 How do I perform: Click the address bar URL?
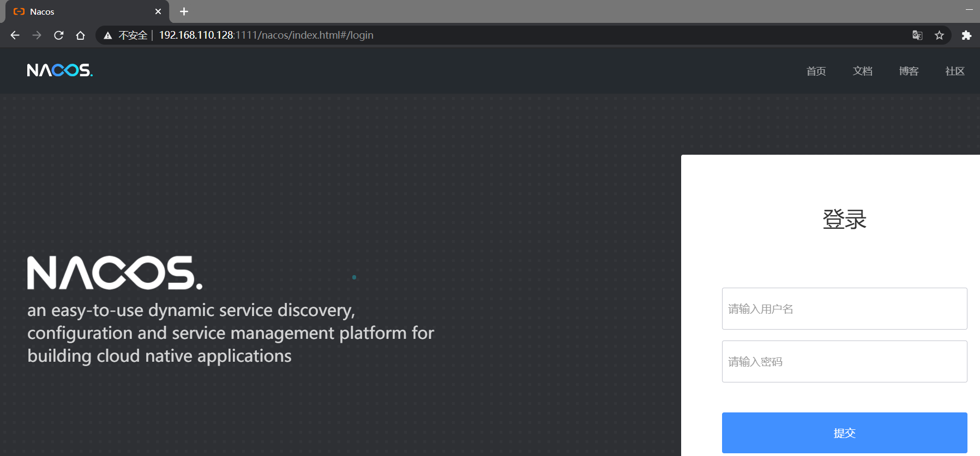click(x=266, y=35)
